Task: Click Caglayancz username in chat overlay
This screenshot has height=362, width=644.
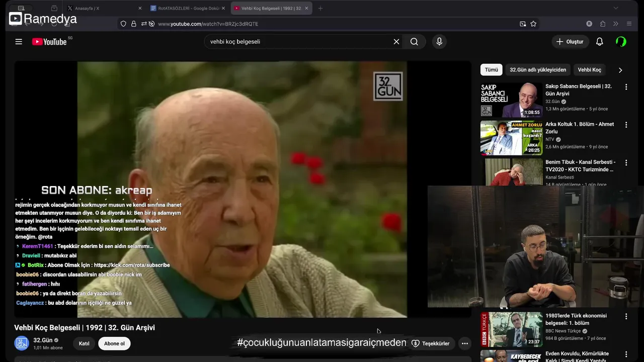Action: click(30, 303)
